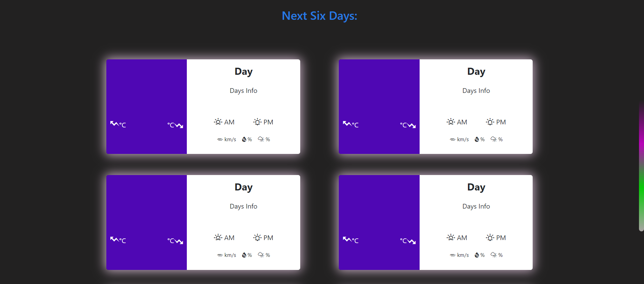Click the Day title on top-left card
This screenshot has height=284, width=644.
(243, 71)
